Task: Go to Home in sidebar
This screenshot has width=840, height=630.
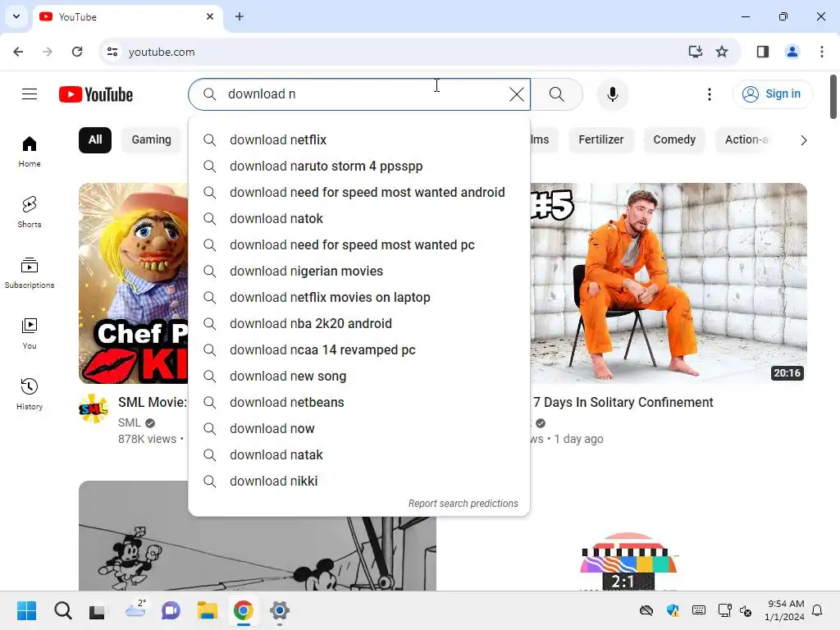Action: click(30, 152)
